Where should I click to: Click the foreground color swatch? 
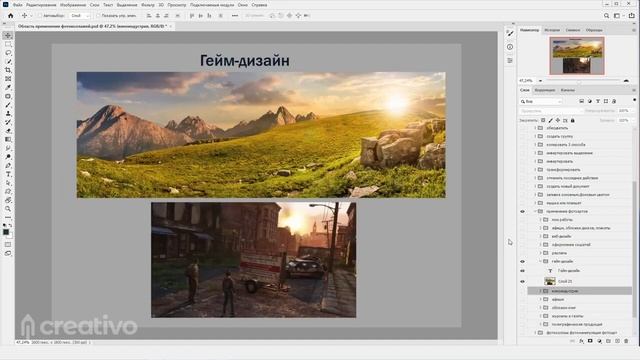pos(6,232)
